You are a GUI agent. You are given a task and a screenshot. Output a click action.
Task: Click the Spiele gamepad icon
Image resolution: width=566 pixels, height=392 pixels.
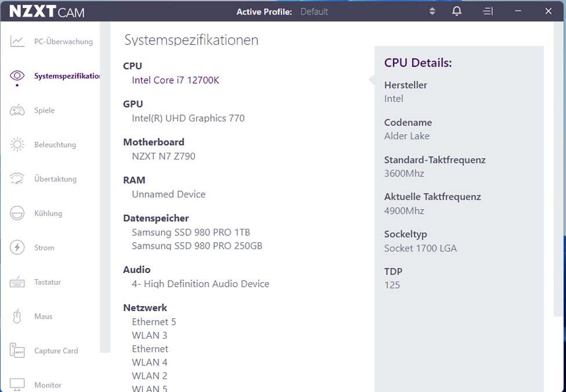click(x=17, y=110)
